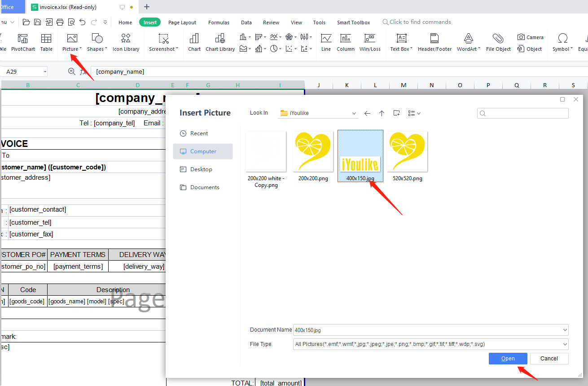
Task: Select Desktop in the dialog sidebar
Action: pyautogui.click(x=201, y=169)
